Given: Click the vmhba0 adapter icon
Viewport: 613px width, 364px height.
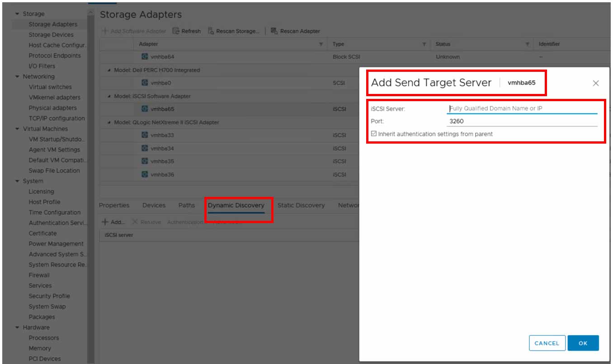Looking at the screenshot, I should 145,83.
